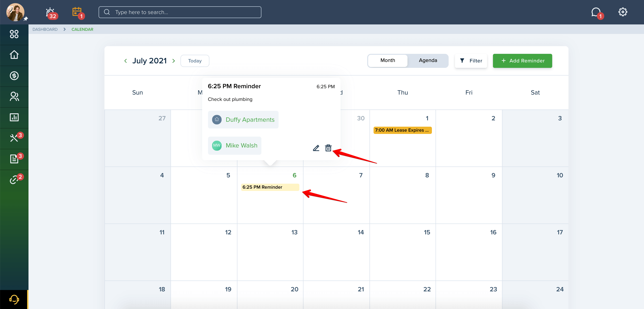Select July 3 date number
This screenshot has height=309, width=644.
(560, 118)
